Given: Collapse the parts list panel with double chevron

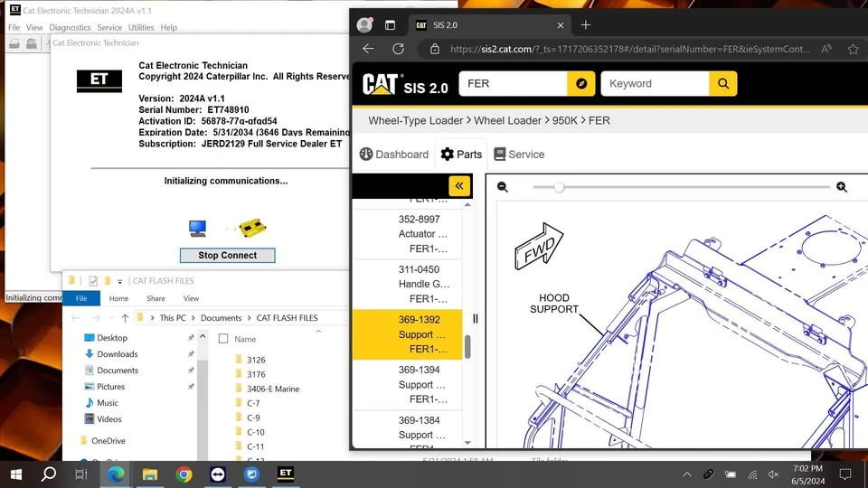Looking at the screenshot, I should click(x=459, y=186).
